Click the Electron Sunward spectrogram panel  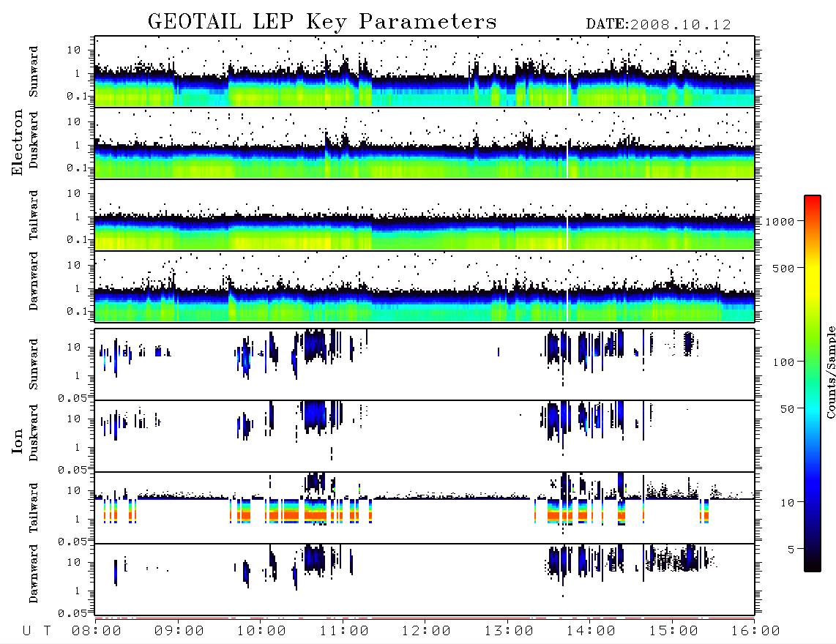425,72
